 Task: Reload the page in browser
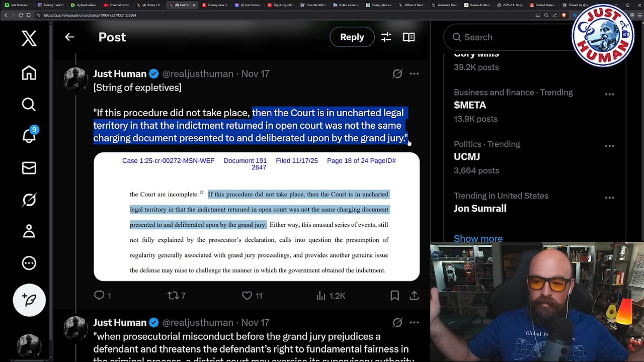[x=21, y=15]
